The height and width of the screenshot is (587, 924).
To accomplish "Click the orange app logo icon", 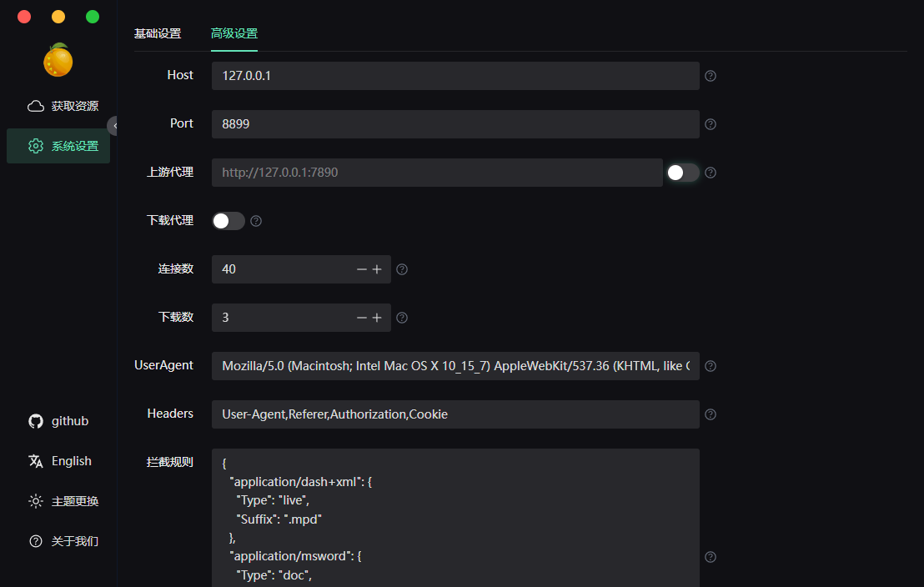I will 58,60.
